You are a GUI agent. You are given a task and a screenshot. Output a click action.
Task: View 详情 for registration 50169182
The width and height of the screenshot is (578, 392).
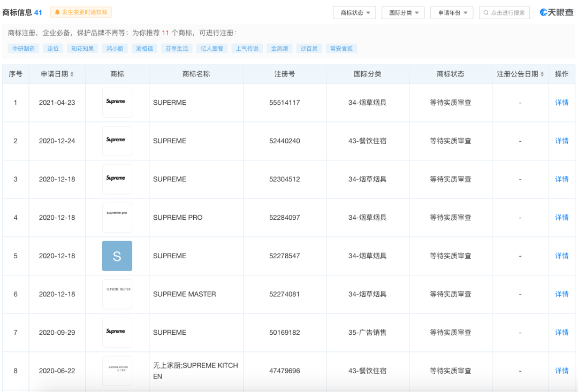(561, 333)
